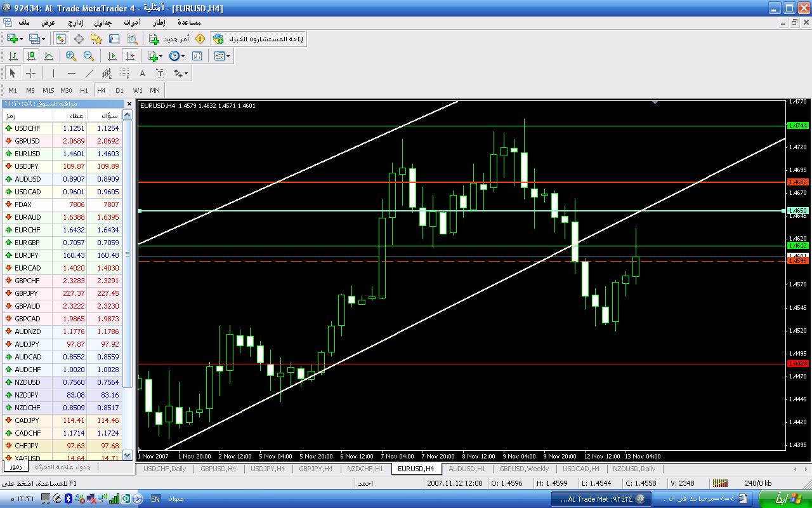Select the trendline drawing tool
This screenshot has width=812, height=508.
[x=89, y=73]
